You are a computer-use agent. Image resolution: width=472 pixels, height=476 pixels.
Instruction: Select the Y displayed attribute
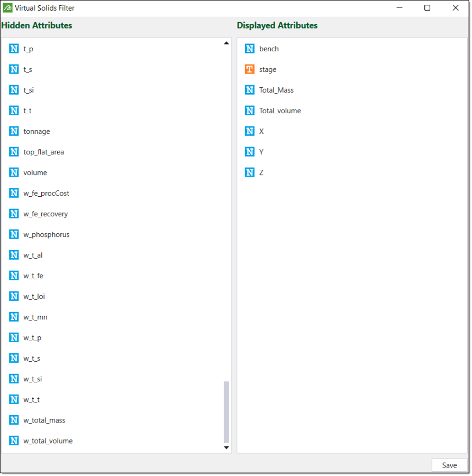pos(261,152)
